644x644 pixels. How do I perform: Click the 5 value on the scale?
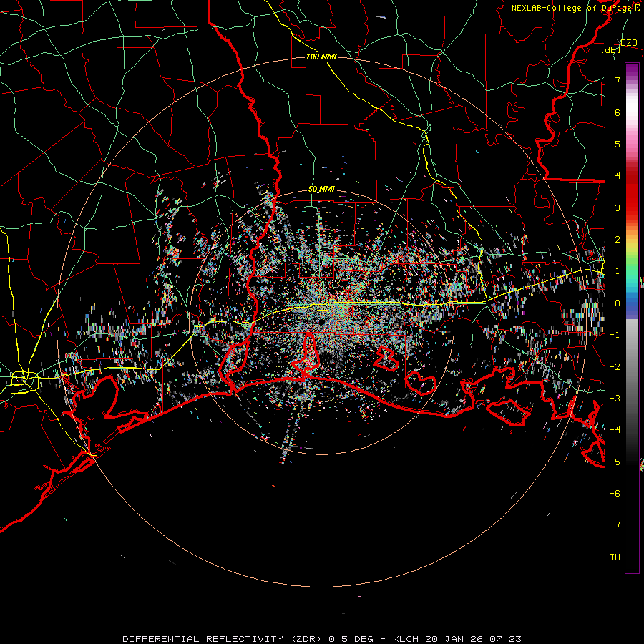point(618,144)
